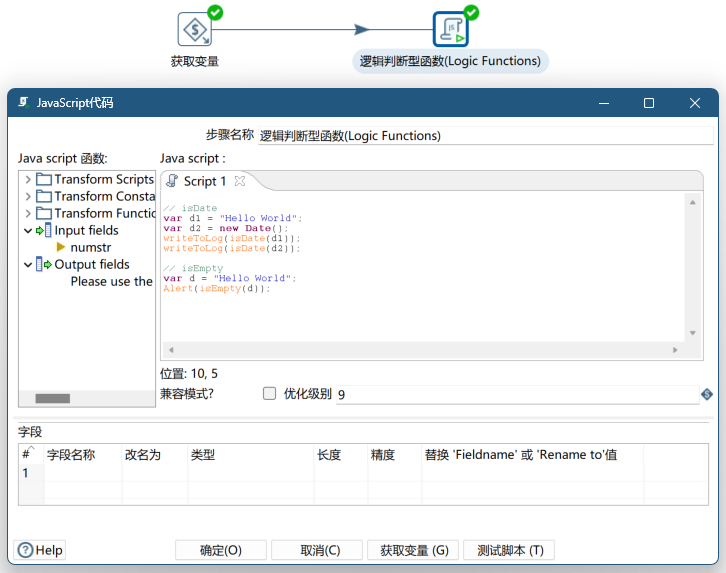
Task: Select the numstr field arrow icon
Action: point(61,248)
